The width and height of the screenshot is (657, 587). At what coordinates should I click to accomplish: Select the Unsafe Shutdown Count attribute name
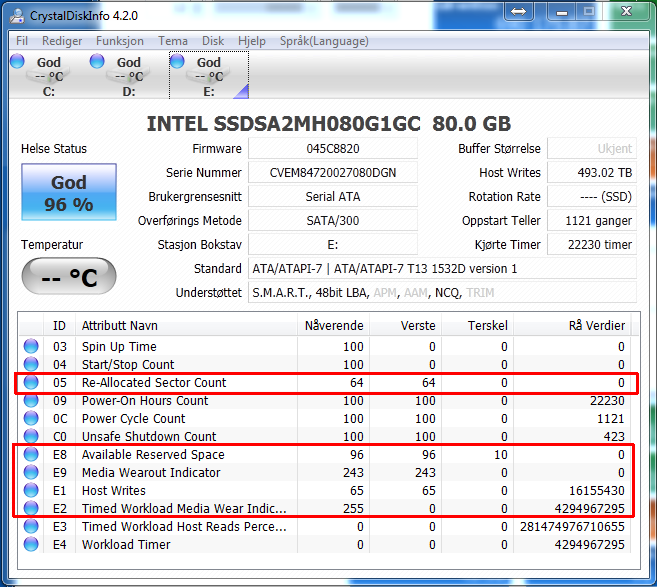point(149,437)
